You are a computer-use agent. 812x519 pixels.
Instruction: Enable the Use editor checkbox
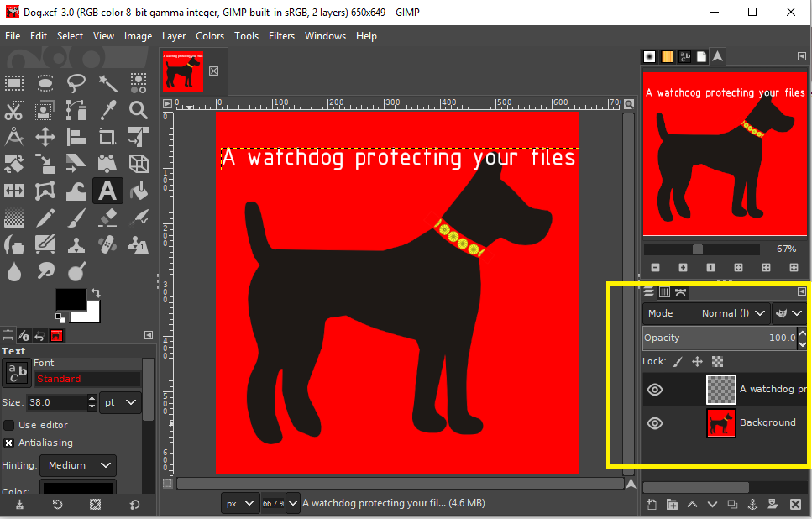click(10, 425)
